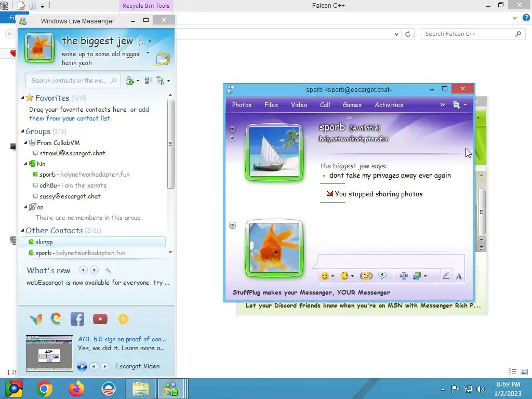Collapse the Groups section

(22, 131)
